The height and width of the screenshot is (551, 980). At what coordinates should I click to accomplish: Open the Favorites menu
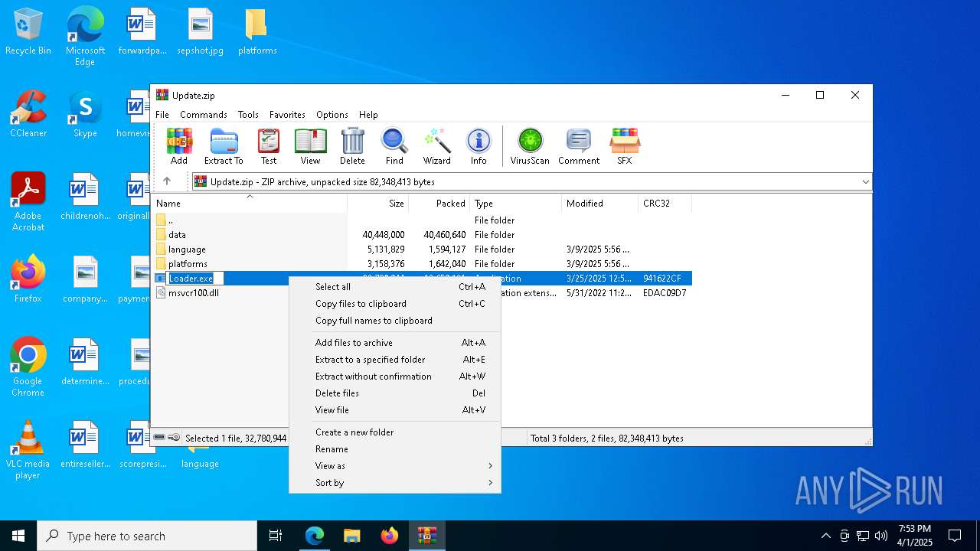(x=287, y=115)
